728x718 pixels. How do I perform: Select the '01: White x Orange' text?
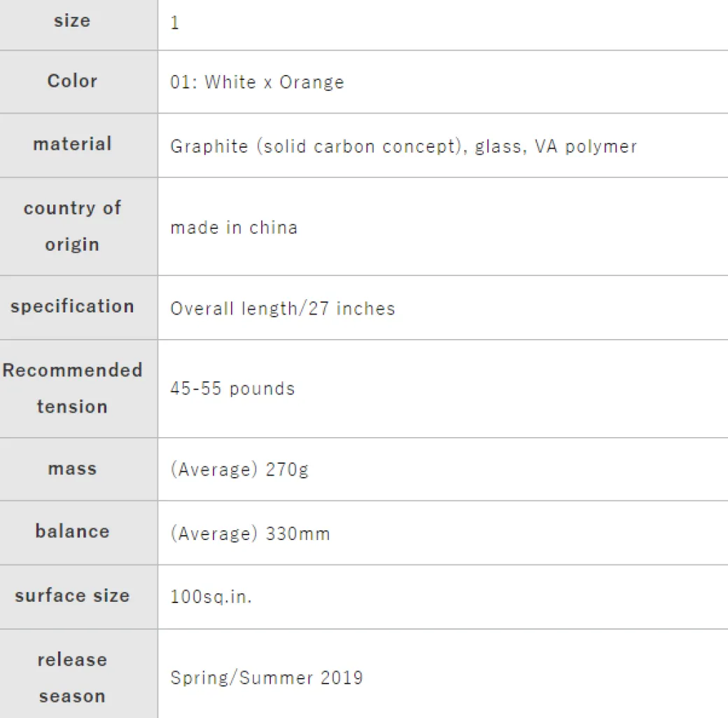tap(257, 83)
